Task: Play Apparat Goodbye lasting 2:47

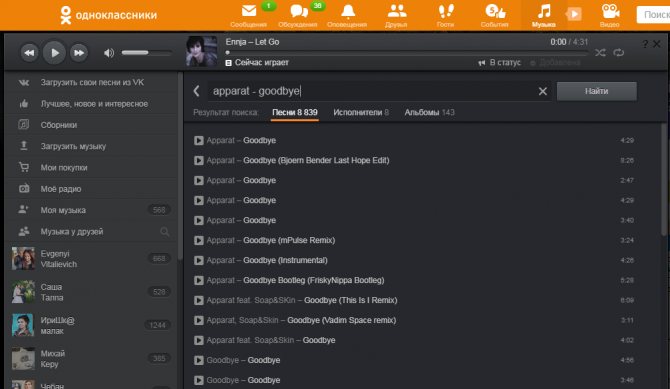Action: click(199, 180)
